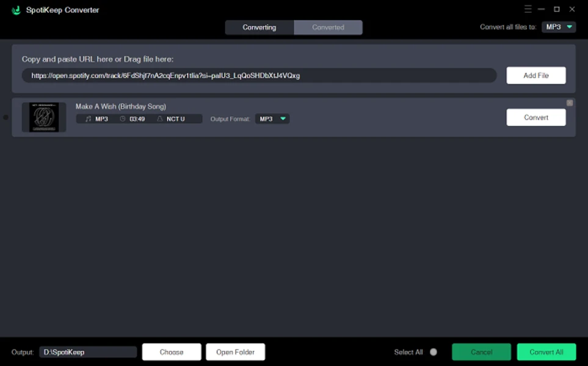Viewport: 588px width, 366px height.
Task: Click the SpotiKeep Converter logo icon
Action: pyautogui.click(x=16, y=10)
